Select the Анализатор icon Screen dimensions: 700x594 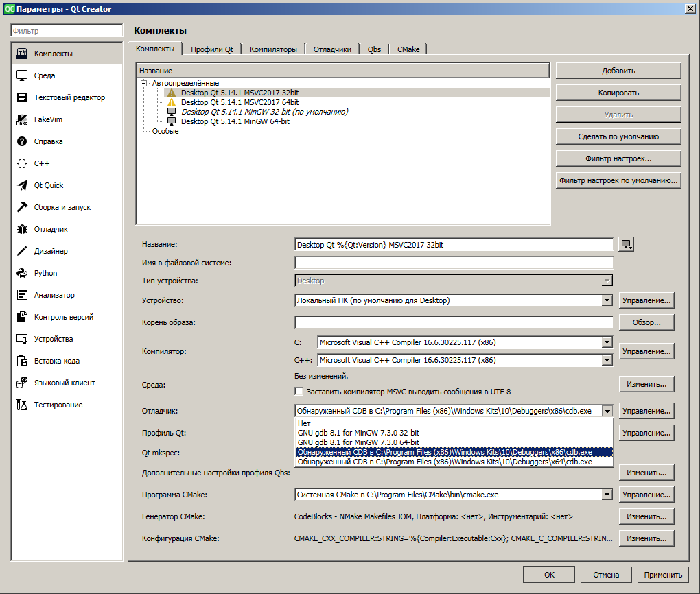(22, 295)
